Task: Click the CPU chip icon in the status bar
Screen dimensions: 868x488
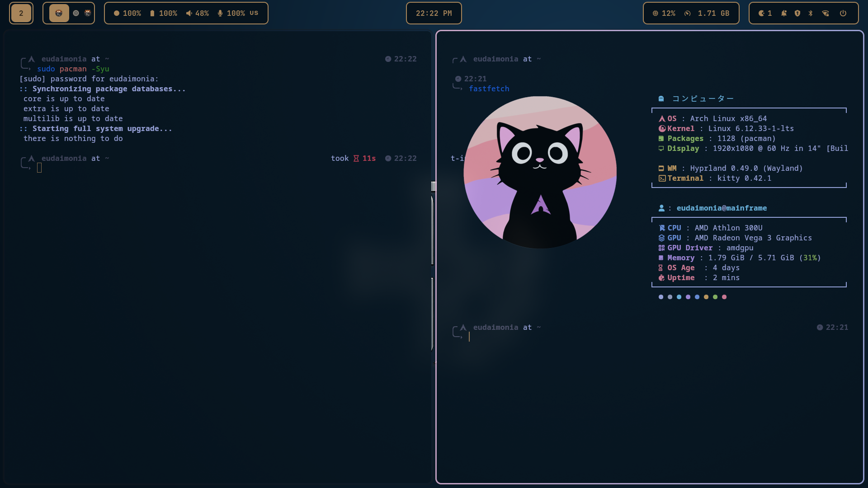Action: point(656,13)
